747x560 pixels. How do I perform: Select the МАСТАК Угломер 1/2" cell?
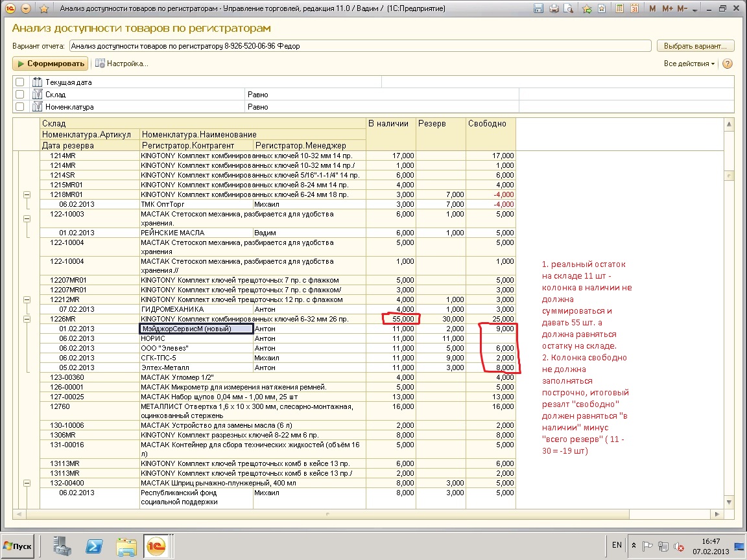pos(252,378)
